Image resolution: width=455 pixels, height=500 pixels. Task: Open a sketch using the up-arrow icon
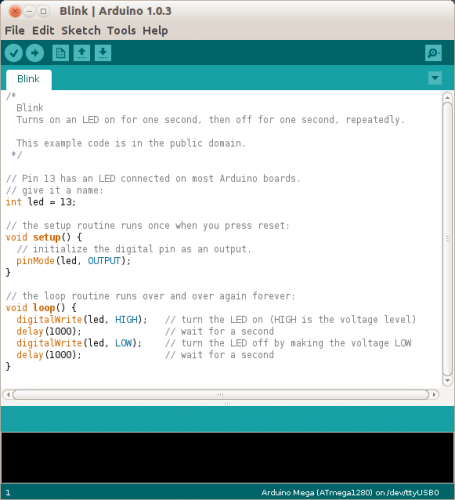(82, 53)
